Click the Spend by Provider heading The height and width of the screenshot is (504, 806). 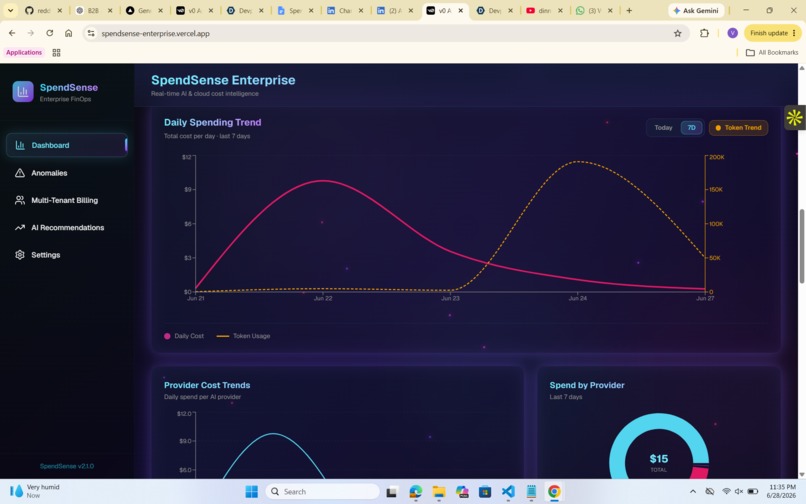(x=587, y=385)
